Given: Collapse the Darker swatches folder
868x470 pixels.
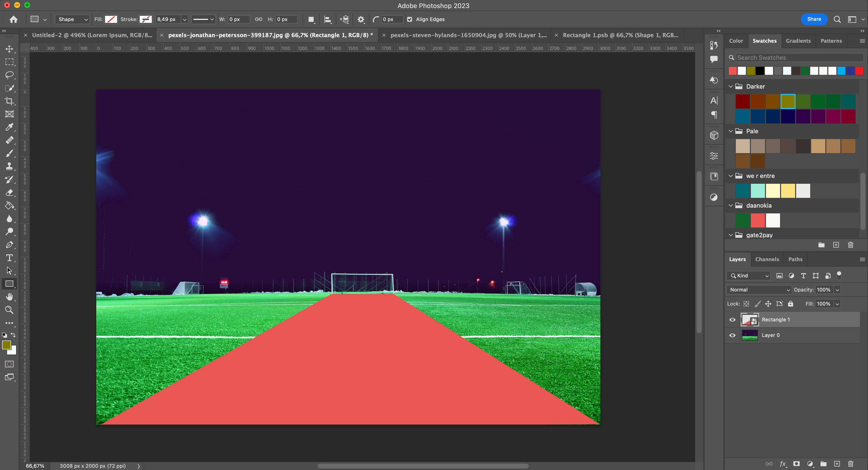Looking at the screenshot, I should tap(731, 87).
